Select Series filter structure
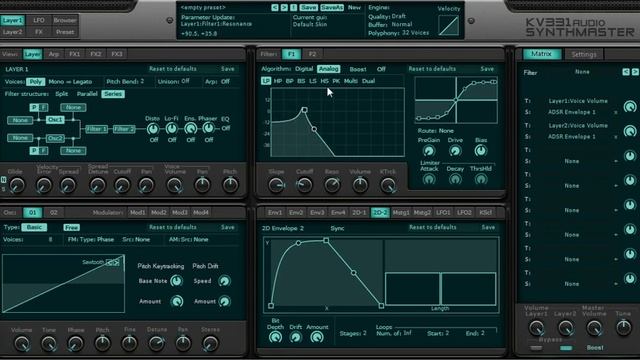The height and width of the screenshot is (360, 640). 113,94
